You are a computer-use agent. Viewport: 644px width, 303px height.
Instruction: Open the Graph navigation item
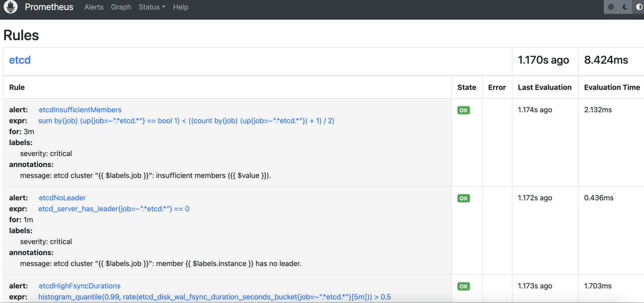pyautogui.click(x=121, y=7)
